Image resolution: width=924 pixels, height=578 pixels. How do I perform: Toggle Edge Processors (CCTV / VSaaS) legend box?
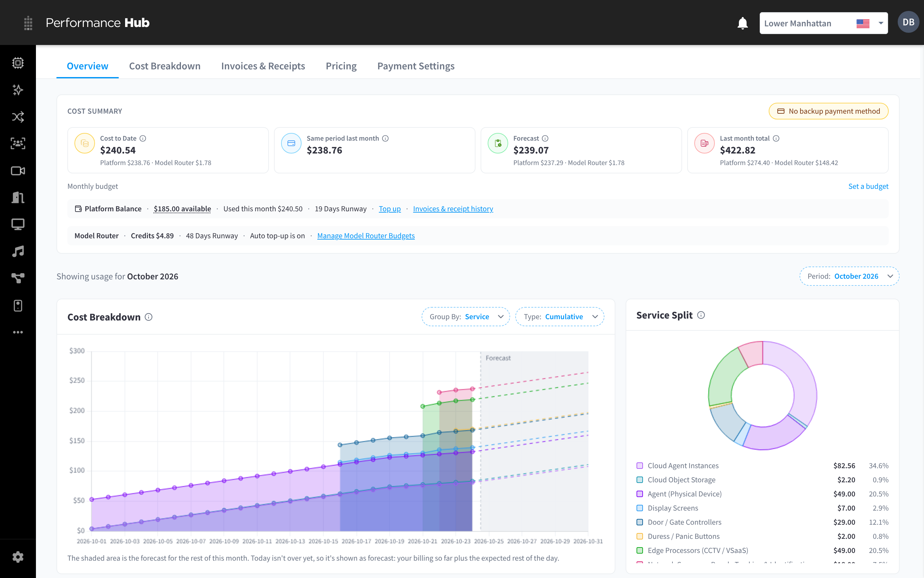point(640,550)
